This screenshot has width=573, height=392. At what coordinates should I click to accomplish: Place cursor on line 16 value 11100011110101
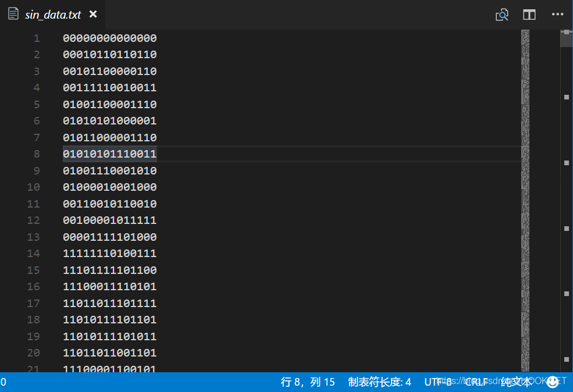click(x=109, y=286)
